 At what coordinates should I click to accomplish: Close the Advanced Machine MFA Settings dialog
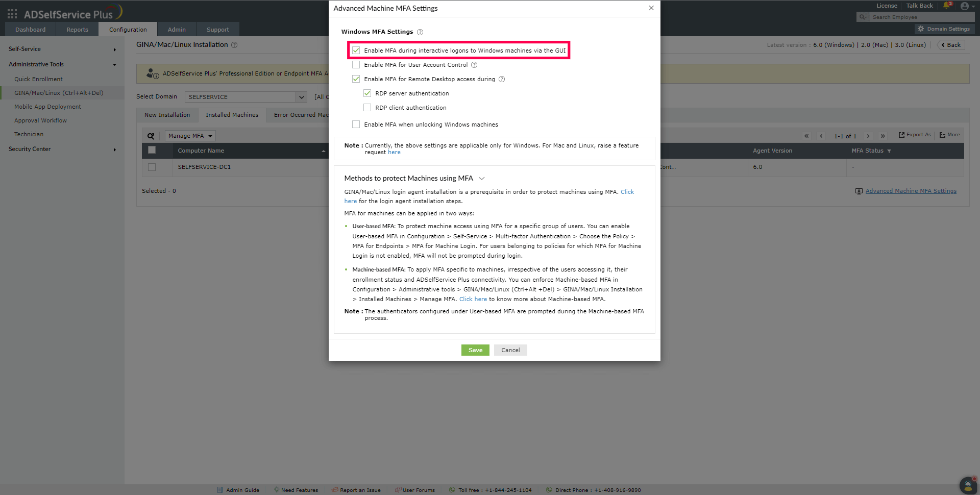[651, 8]
